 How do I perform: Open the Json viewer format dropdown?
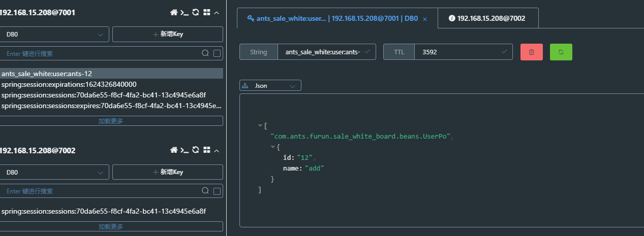pos(270,86)
